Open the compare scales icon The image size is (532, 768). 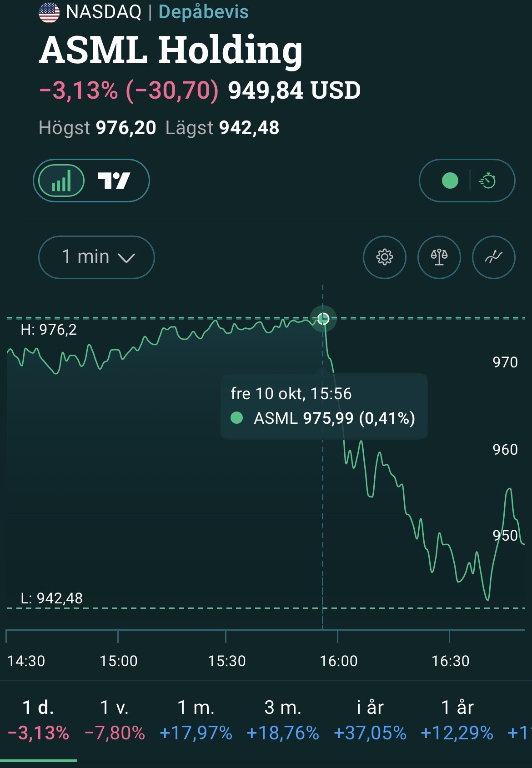(x=439, y=257)
